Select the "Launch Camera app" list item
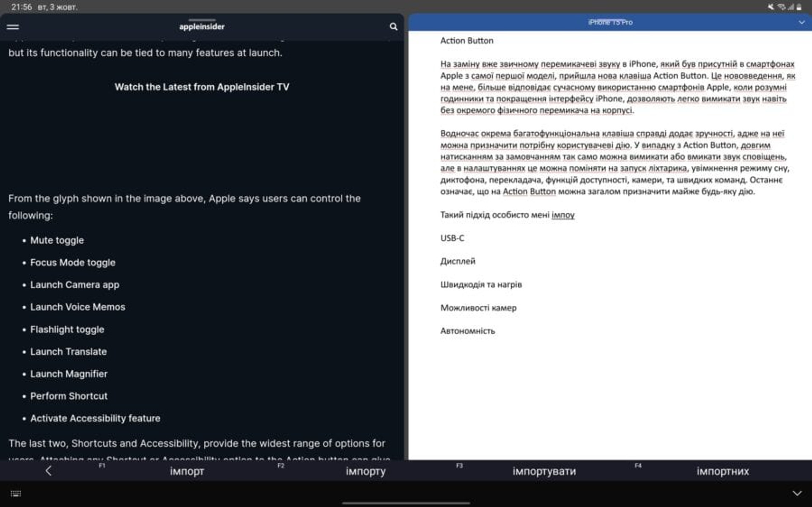The width and height of the screenshot is (812, 507). [x=75, y=285]
